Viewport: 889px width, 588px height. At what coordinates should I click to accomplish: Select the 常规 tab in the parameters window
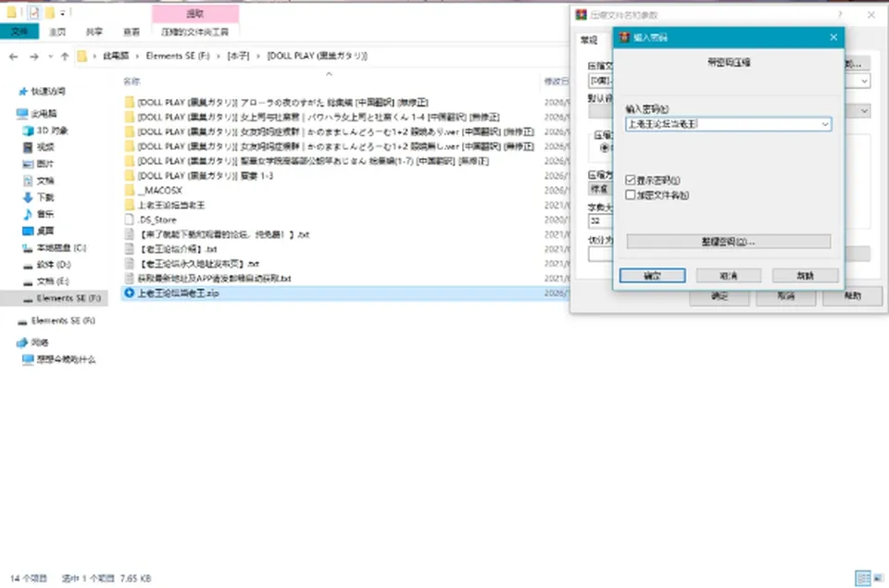[589, 40]
